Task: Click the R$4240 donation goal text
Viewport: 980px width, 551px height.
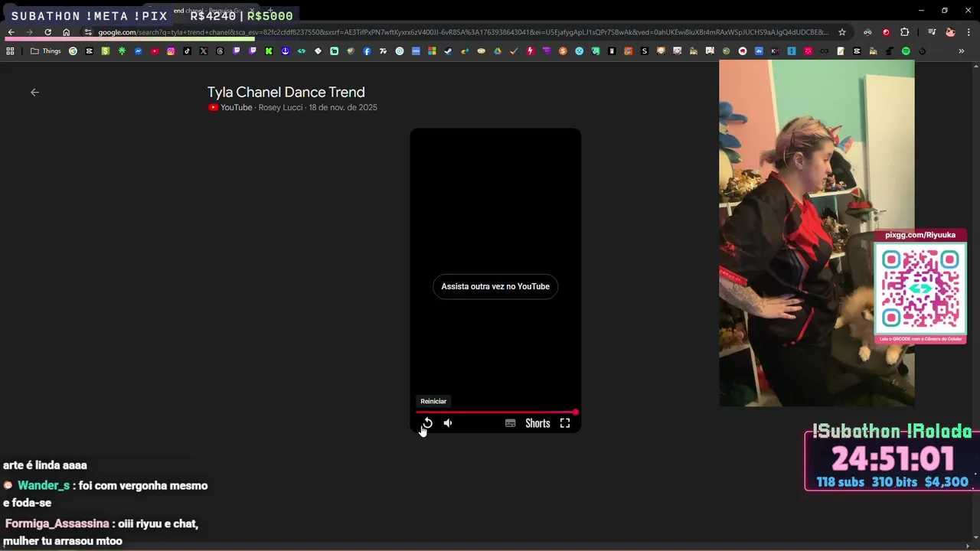Action: coord(213,16)
